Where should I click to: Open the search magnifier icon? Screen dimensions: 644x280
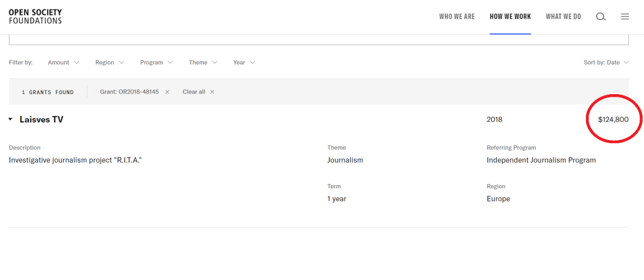601,17
